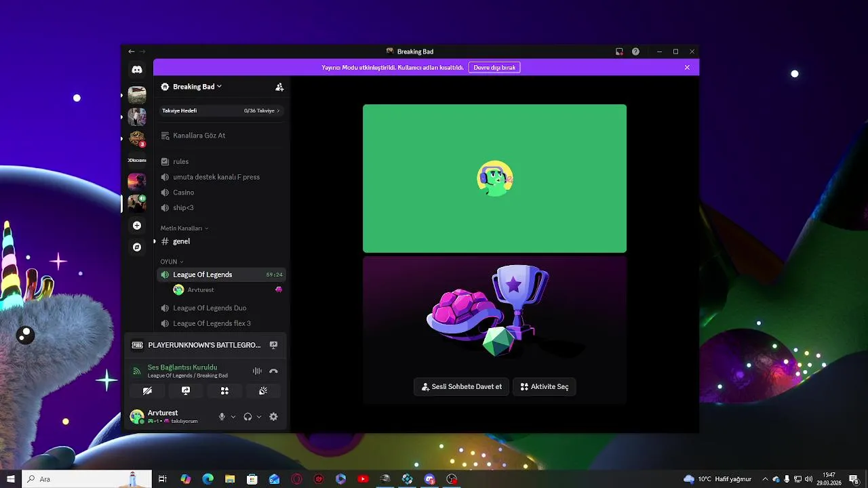Stream PUBG with the screen icon
Image resolution: width=868 pixels, height=488 pixels.
pyautogui.click(x=273, y=345)
